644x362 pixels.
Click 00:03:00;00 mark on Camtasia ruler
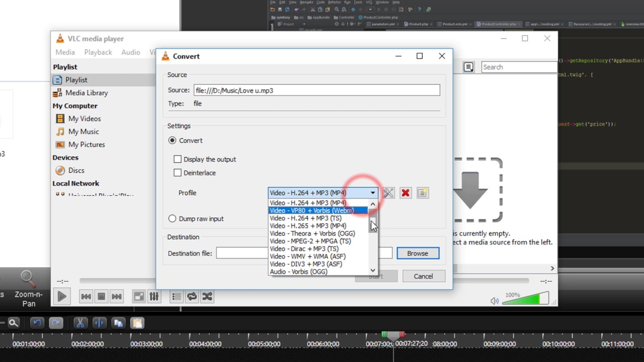tap(146, 344)
